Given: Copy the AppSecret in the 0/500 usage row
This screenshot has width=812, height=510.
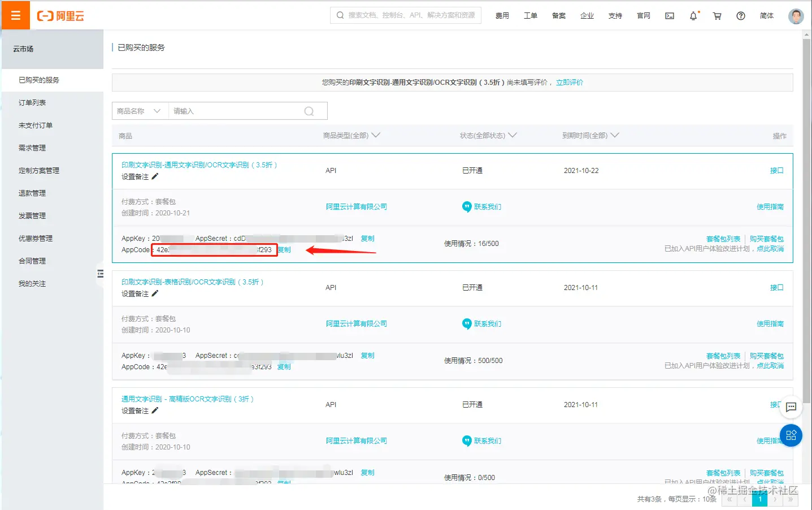Looking at the screenshot, I should click(368, 473).
